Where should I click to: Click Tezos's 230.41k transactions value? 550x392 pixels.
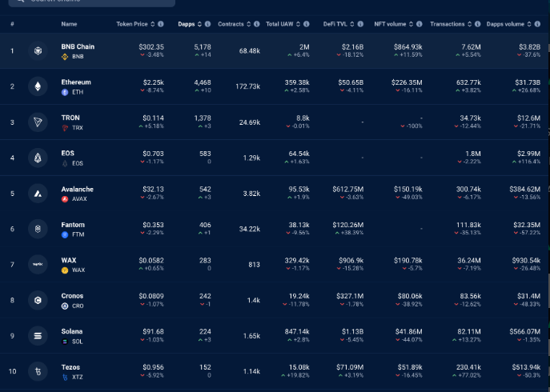468,367
